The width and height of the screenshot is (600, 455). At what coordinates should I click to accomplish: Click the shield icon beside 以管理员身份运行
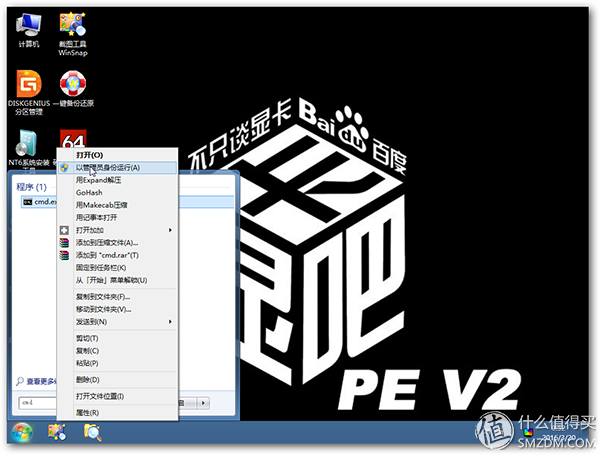65,168
